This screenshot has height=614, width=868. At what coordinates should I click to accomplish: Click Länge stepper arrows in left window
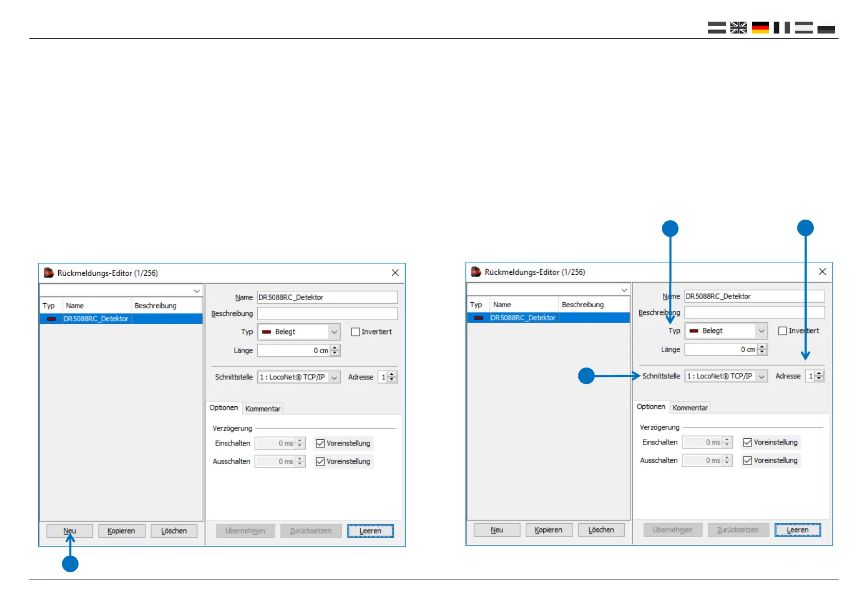335,351
